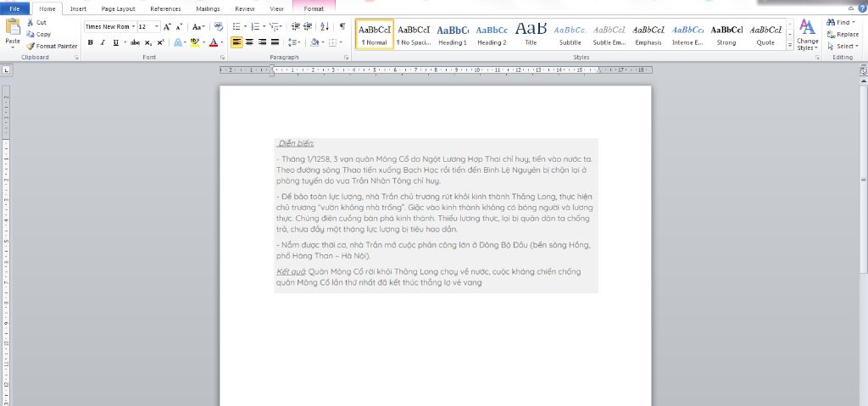Open Change Styles menu
Image resolution: width=868 pixels, height=406 pixels.
(x=807, y=35)
